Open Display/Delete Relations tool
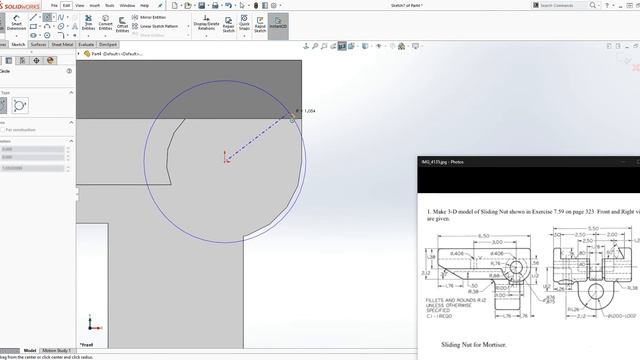 click(207, 23)
